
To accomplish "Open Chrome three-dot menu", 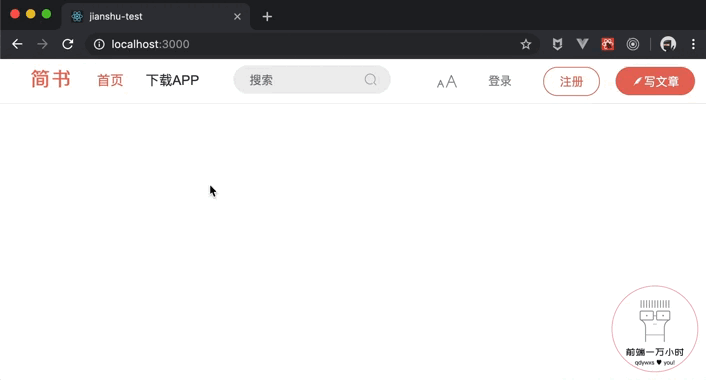I will click(x=693, y=44).
